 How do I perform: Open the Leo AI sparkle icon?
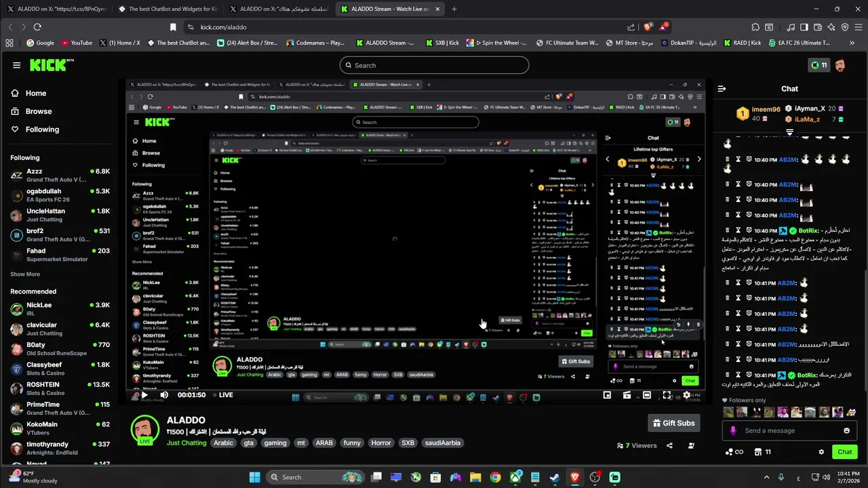tap(831, 27)
